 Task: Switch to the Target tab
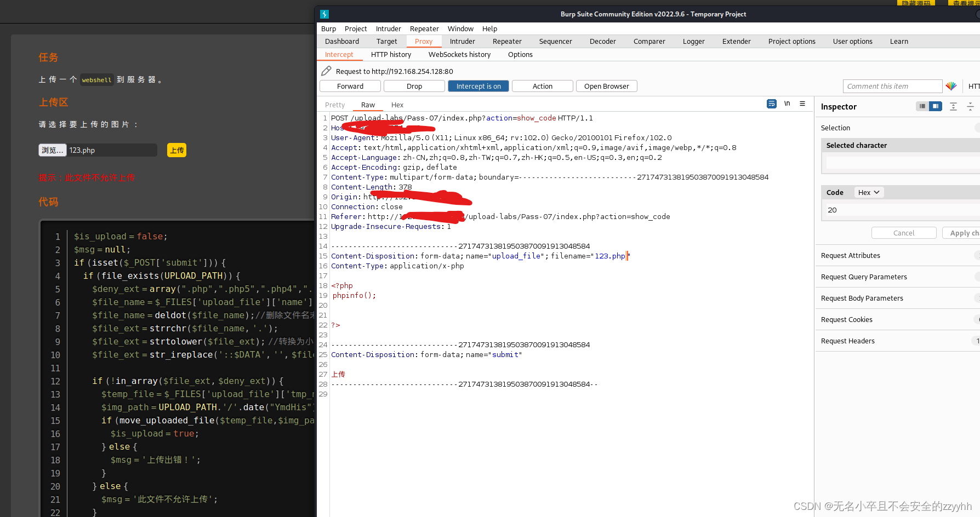[x=386, y=41]
